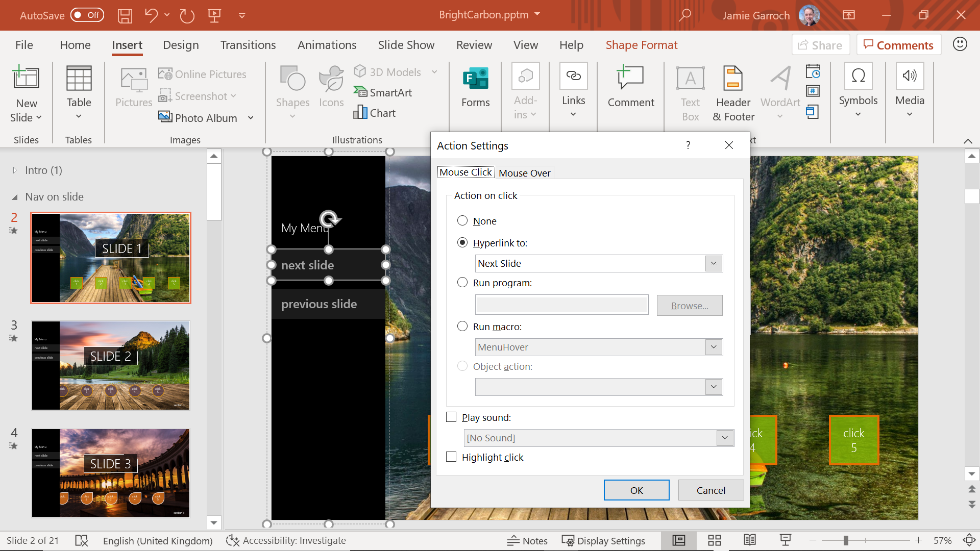
Task: Enable the Play sound option
Action: [x=451, y=417]
